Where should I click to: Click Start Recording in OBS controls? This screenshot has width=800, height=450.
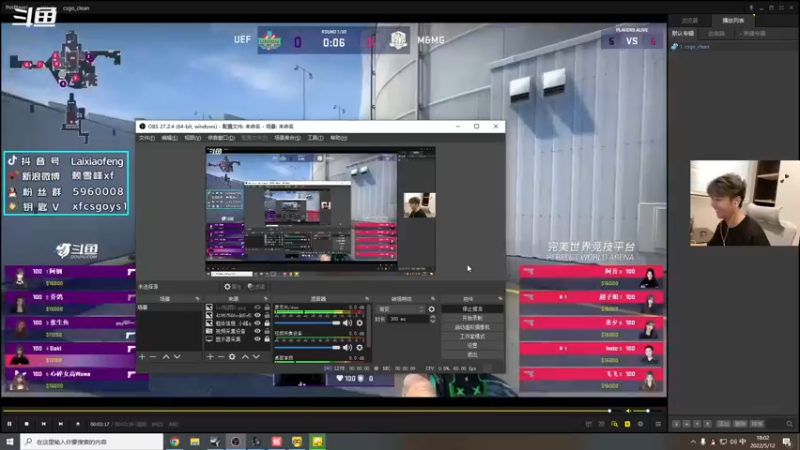(472, 318)
